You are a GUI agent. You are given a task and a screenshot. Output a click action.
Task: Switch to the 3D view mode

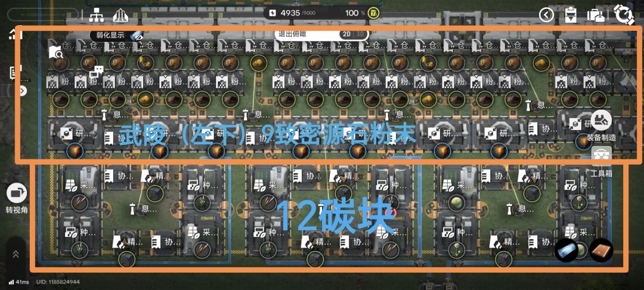tap(360, 35)
